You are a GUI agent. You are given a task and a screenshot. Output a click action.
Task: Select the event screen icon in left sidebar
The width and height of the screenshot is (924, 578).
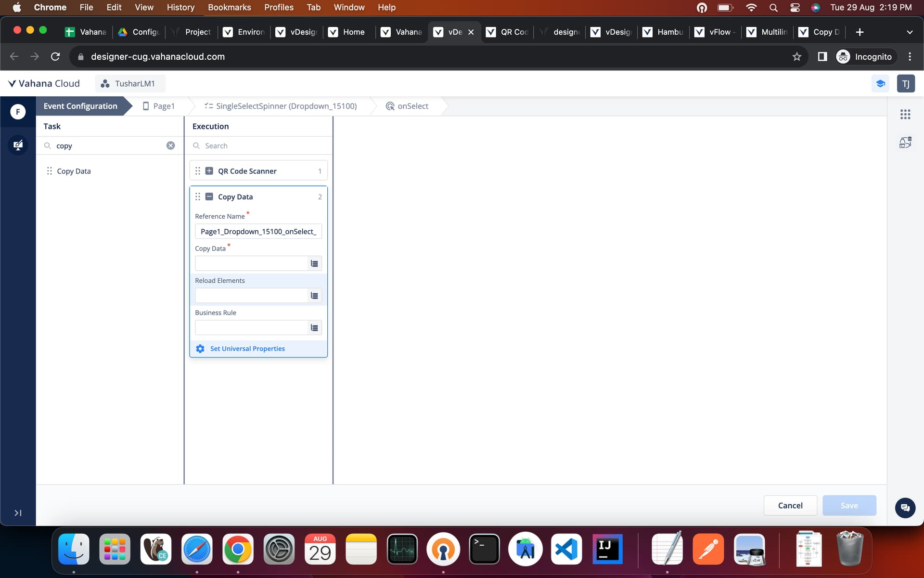(x=18, y=145)
